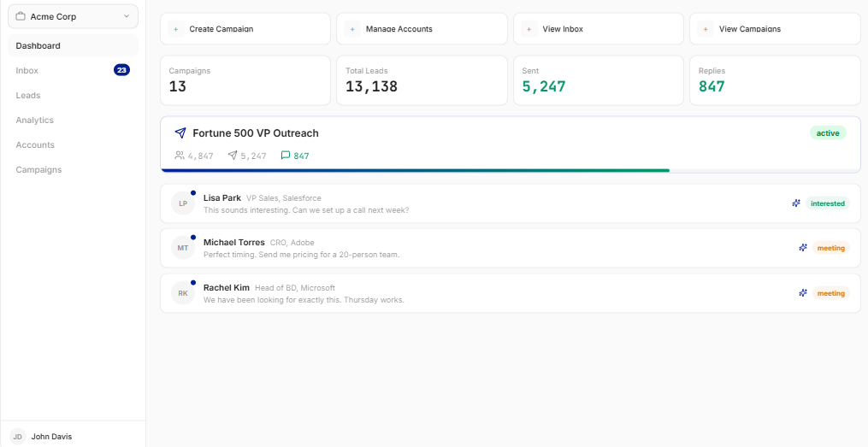Viewport: 868px width, 447px height.
Task: Click the Sent value 5,247 stat
Action: (544, 86)
